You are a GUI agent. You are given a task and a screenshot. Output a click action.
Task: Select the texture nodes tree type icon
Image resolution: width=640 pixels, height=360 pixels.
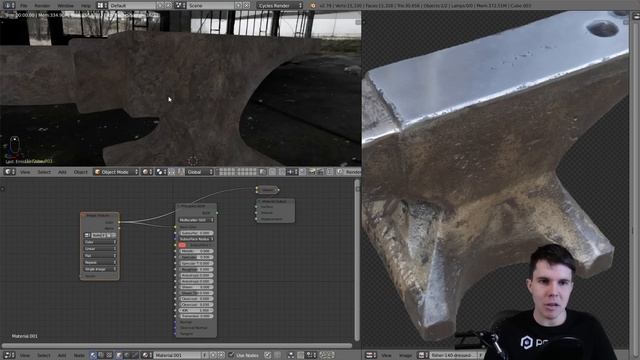click(x=109, y=356)
